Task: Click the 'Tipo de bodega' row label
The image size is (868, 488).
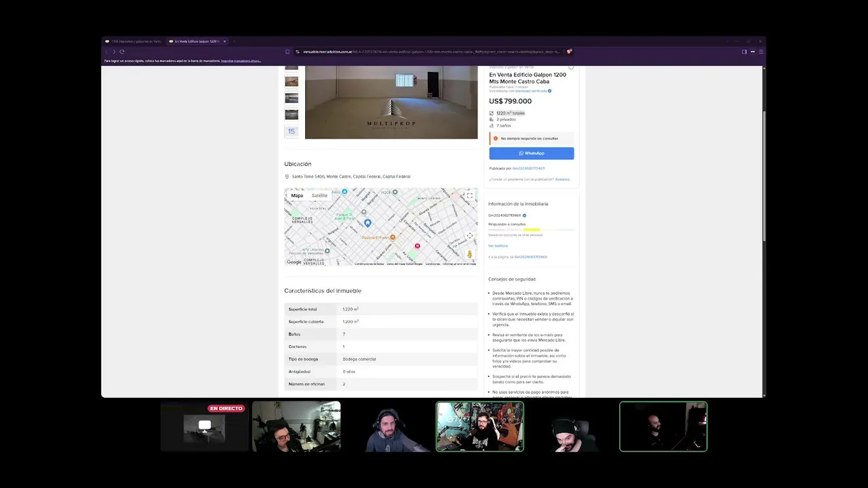Action: click(303, 359)
